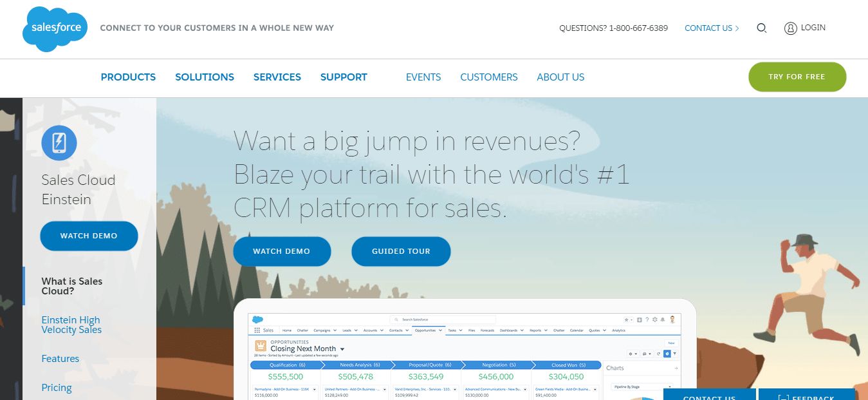
Task: Click the phone number 1-800-667-6389
Action: click(638, 28)
